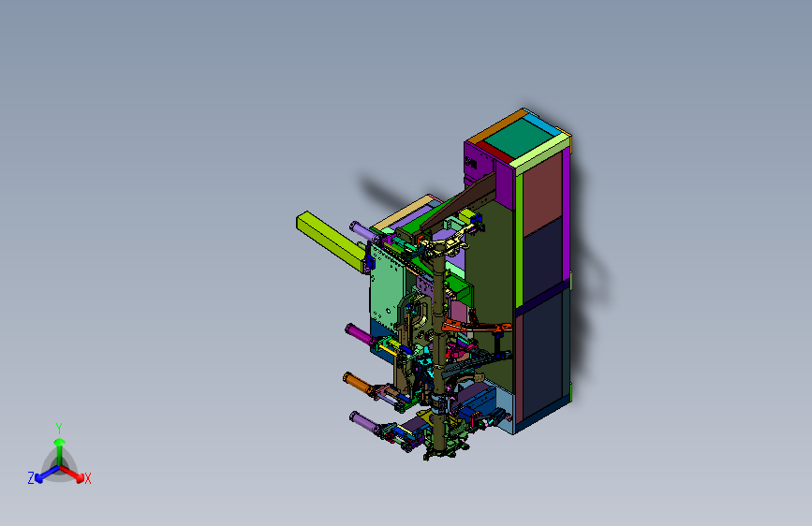Select the brown diagonal bar near the cabinet
This screenshot has width=812, height=526.
460,203
